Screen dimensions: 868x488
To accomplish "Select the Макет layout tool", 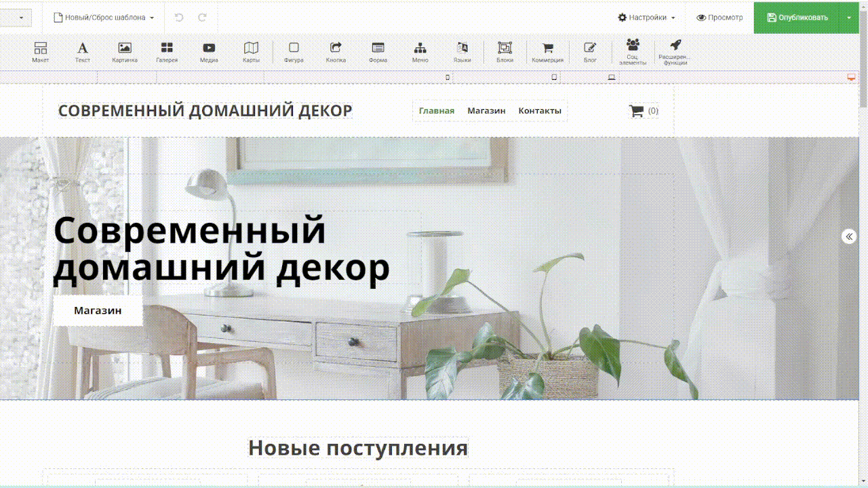I will coord(41,52).
